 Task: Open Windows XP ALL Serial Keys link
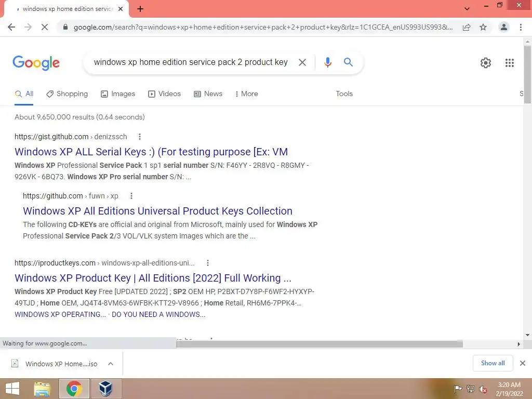pyautogui.click(x=151, y=152)
